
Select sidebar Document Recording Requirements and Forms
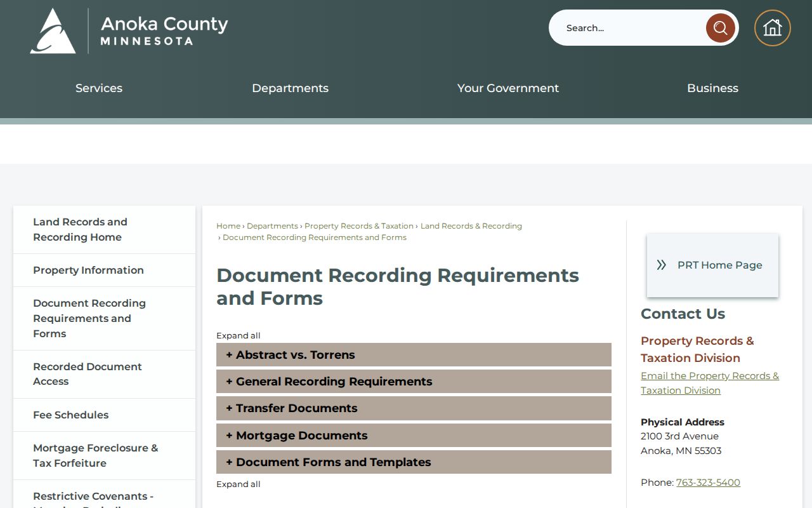pos(104,318)
